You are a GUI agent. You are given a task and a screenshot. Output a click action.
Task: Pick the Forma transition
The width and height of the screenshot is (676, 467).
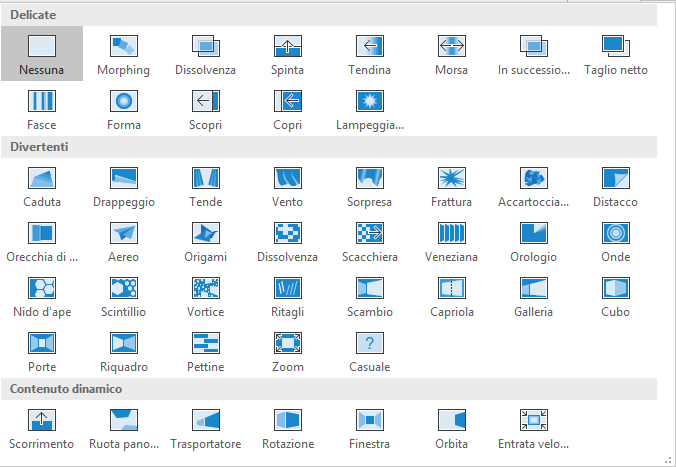click(x=124, y=109)
